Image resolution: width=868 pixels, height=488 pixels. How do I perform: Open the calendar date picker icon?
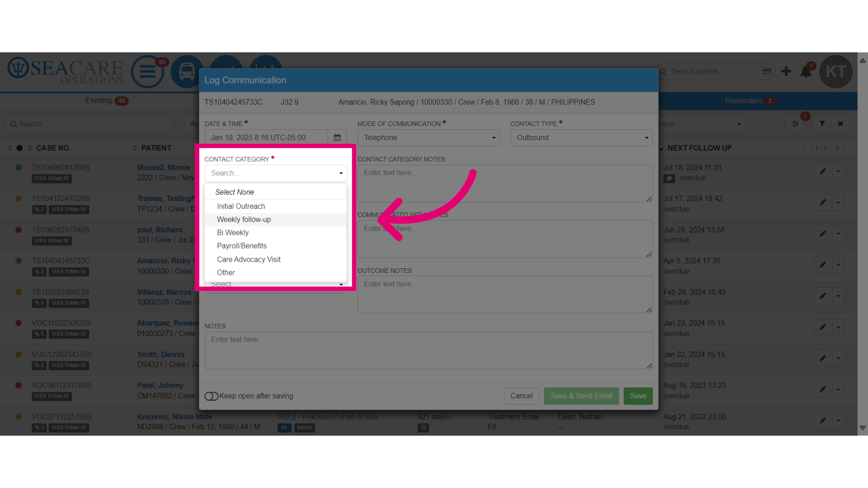click(337, 137)
